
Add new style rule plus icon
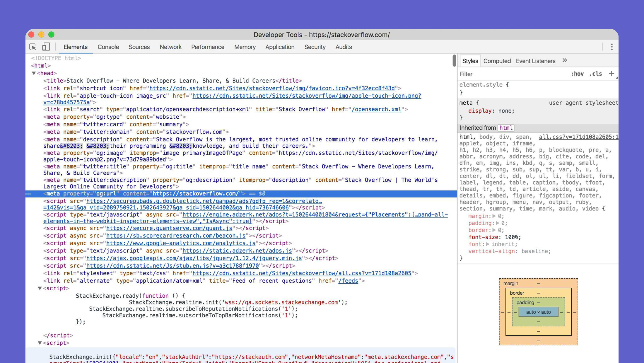coord(611,74)
